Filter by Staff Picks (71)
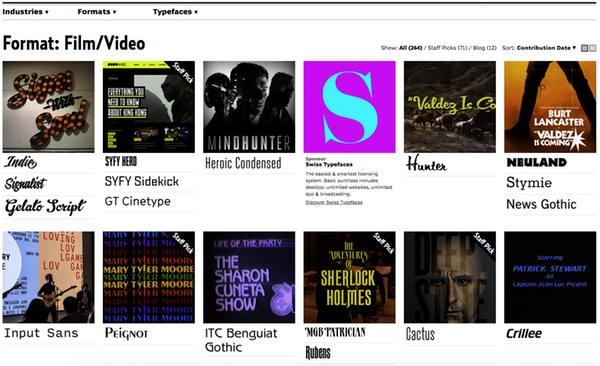The image size is (600, 366). 447,48
